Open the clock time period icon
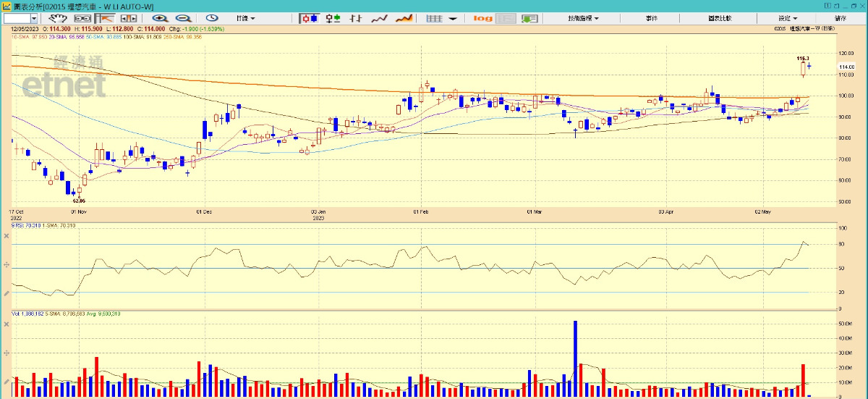868x399 pixels. click(x=212, y=18)
